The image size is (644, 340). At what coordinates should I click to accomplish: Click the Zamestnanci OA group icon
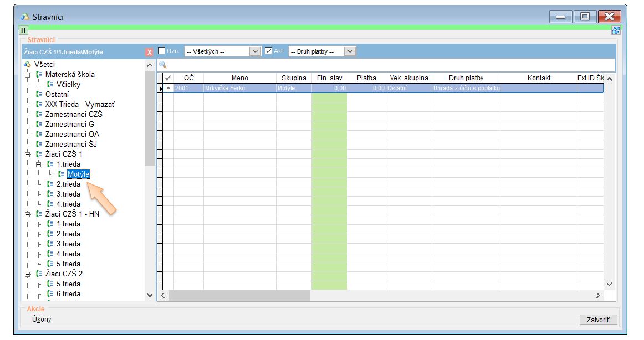39,135
